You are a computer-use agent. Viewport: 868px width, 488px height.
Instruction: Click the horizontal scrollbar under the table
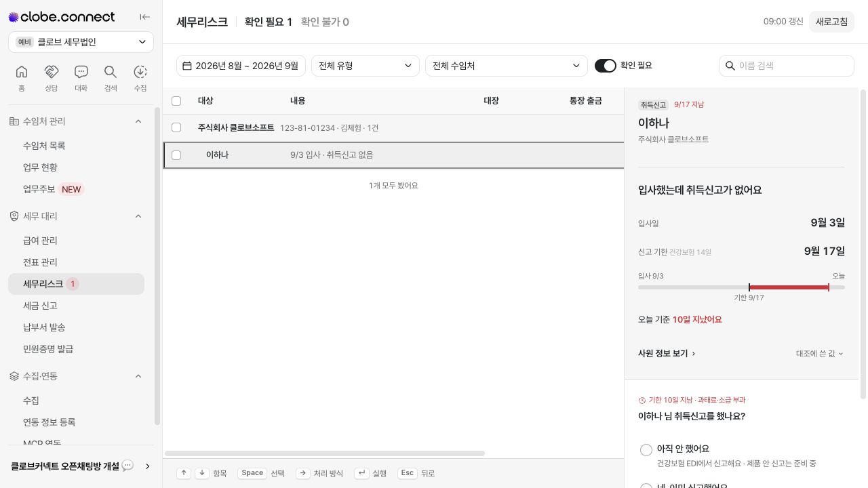(325, 453)
